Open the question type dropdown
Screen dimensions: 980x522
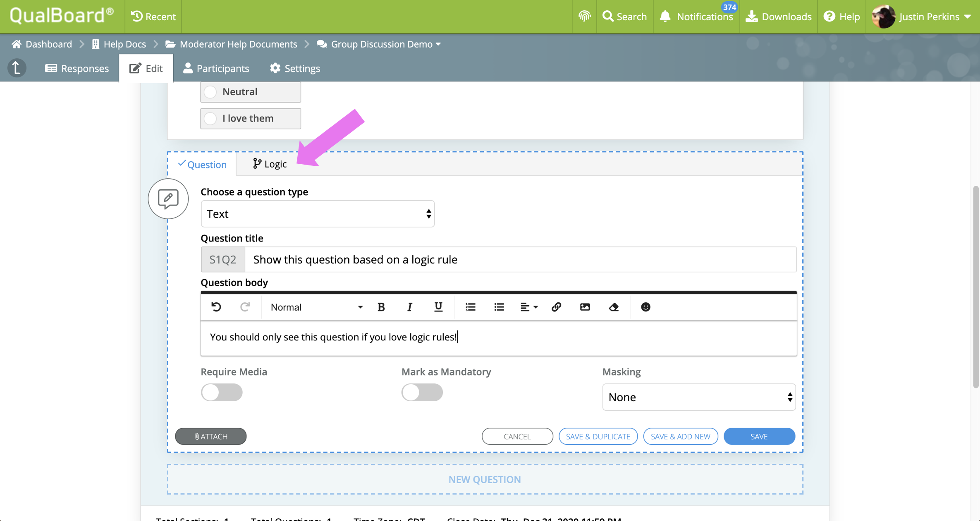click(x=317, y=214)
